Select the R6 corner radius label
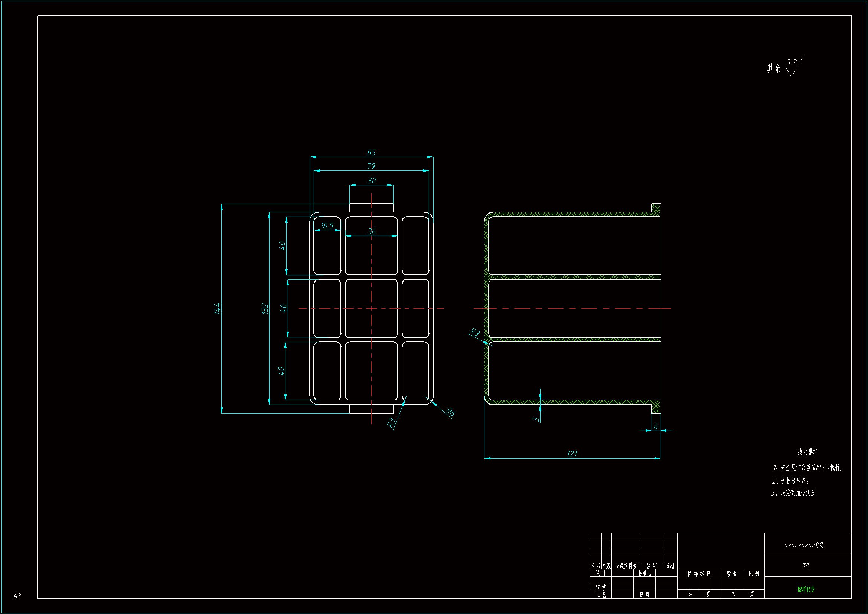 (x=450, y=412)
